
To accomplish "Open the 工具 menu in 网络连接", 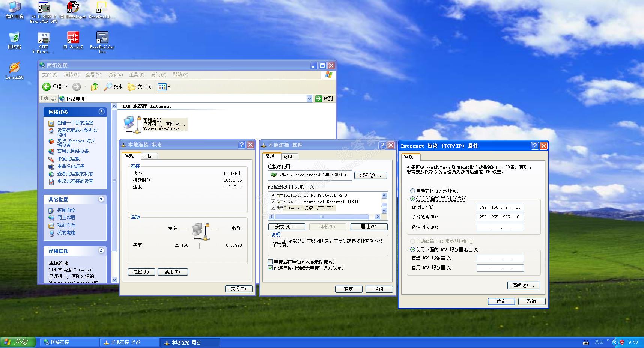I will pos(137,75).
